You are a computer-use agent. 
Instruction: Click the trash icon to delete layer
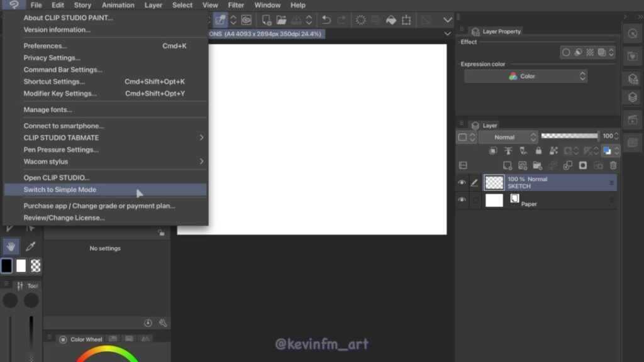coord(613,165)
